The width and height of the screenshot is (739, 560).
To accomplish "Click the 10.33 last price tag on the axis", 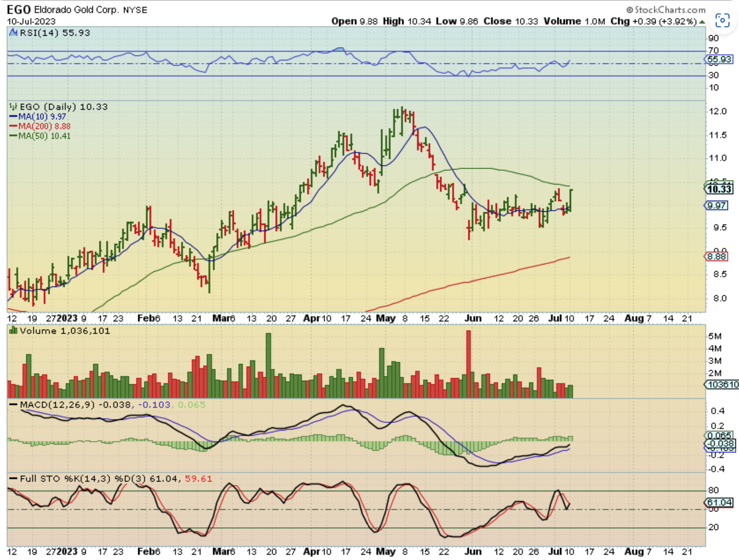I will 719,189.
